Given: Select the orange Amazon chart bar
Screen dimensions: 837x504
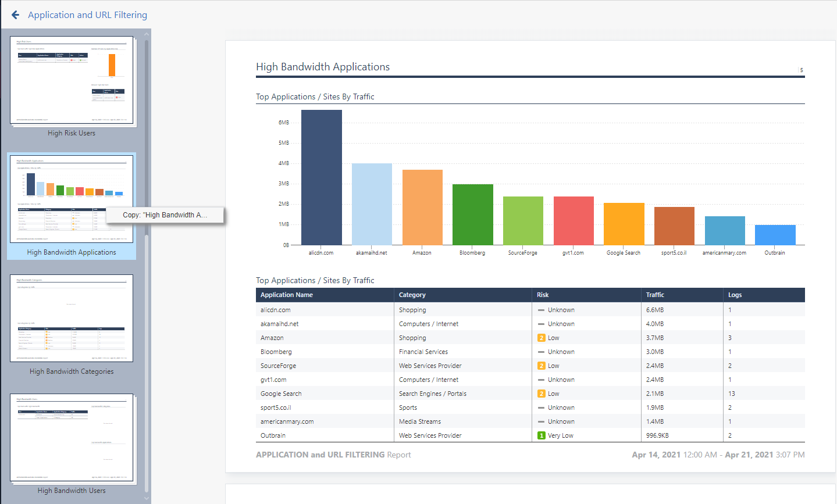Looking at the screenshot, I should pos(422,207).
